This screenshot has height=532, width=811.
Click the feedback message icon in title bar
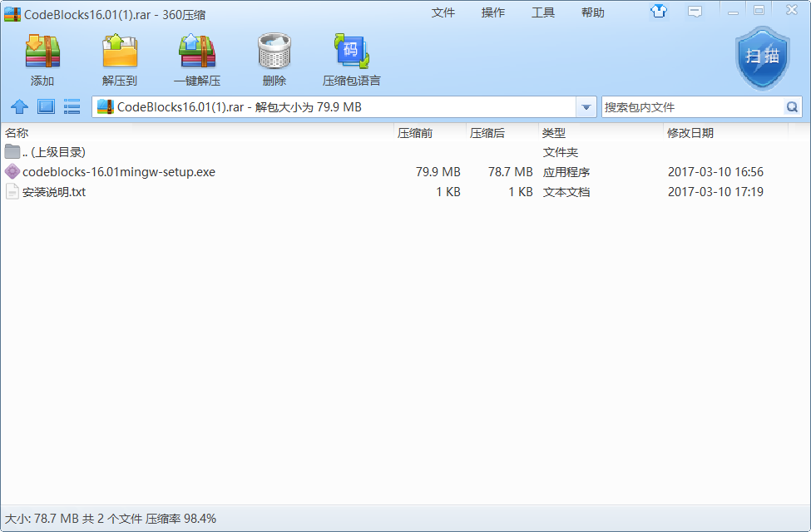tap(695, 11)
